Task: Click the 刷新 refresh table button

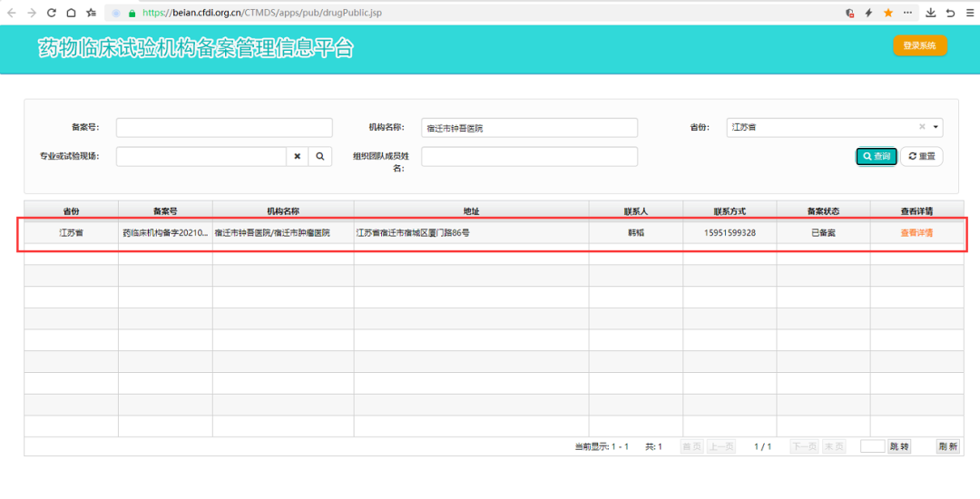Action: (x=947, y=446)
